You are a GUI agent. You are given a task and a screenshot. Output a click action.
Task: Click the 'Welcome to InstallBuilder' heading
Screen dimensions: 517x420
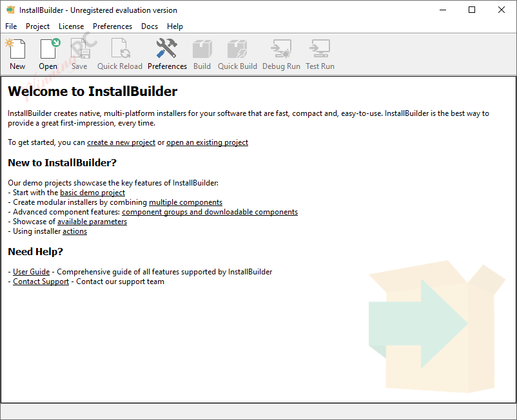(x=92, y=91)
